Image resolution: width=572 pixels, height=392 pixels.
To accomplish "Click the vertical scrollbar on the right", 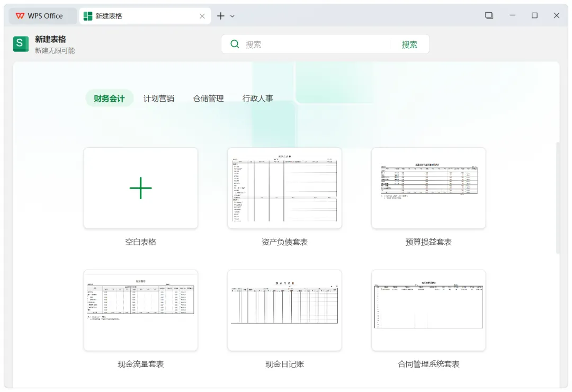I will [558, 198].
